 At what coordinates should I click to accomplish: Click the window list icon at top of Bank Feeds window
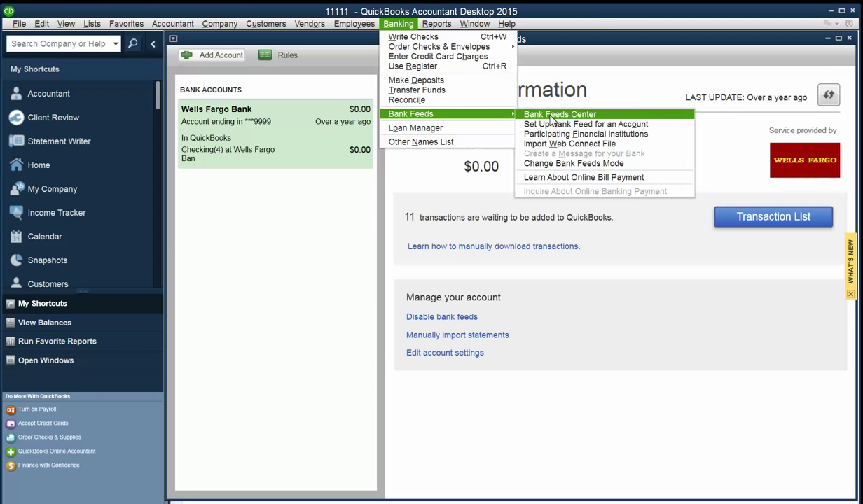pos(173,38)
